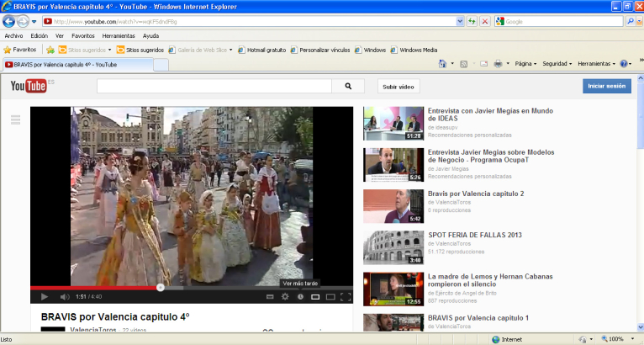The image size is (644, 345).
Task: Go forward with the browser Forward arrow
Action: pos(23,21)
